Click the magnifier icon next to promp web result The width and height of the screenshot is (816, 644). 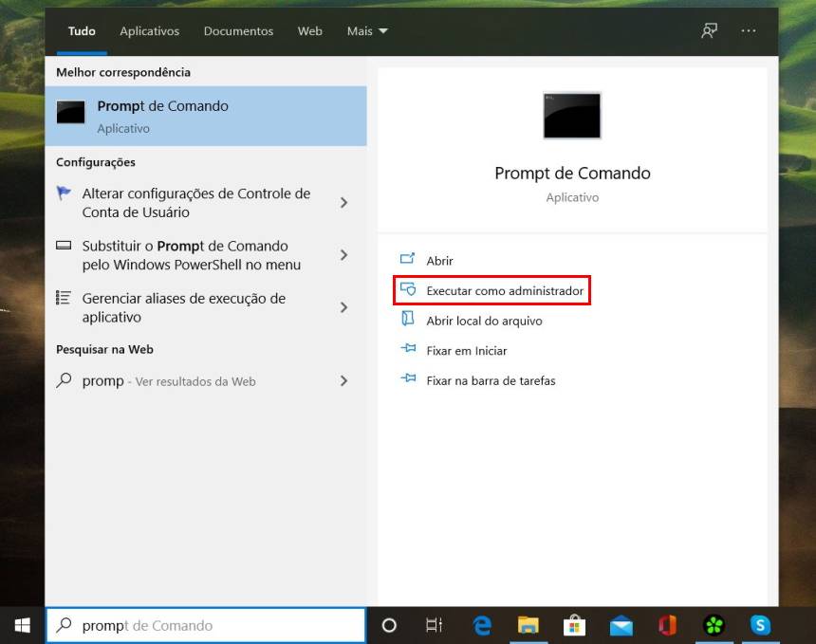click(64, 379)
